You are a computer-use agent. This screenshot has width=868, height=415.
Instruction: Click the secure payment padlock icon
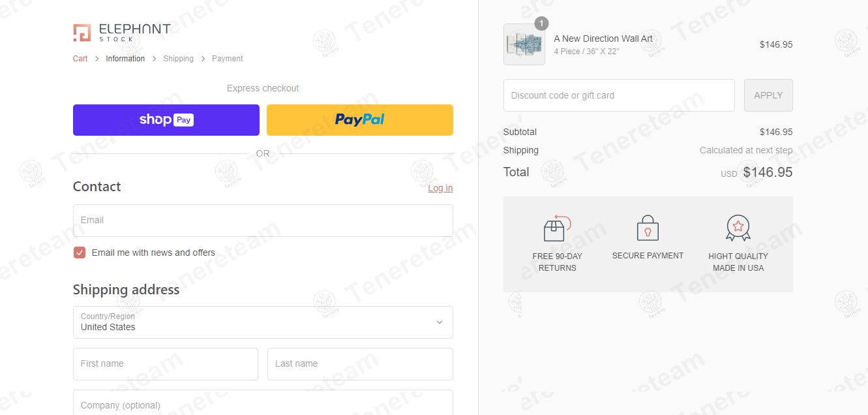click(648, 228)
